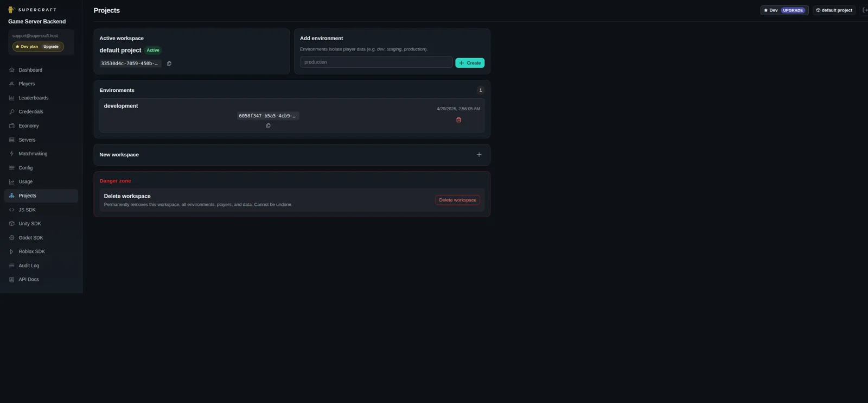Click the Projects sidebar icon
Viewport: 868px width, 403px height.
click(11, 196)
